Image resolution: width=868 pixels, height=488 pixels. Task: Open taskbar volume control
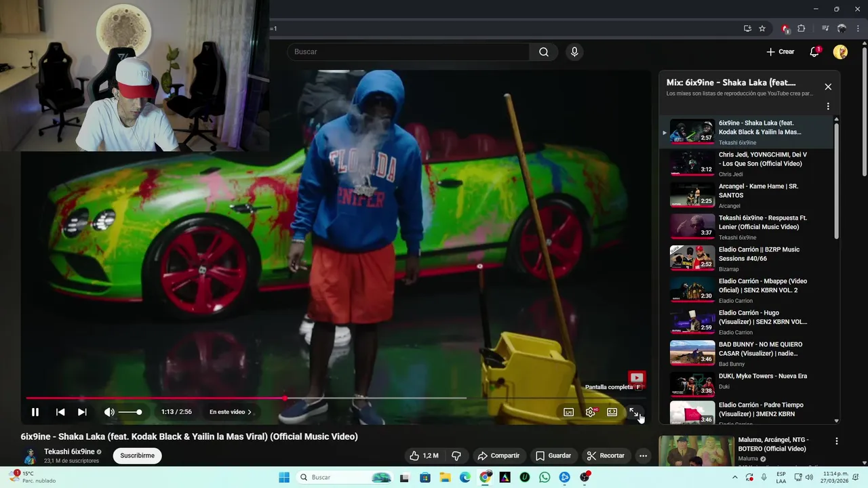pos(809,477)
